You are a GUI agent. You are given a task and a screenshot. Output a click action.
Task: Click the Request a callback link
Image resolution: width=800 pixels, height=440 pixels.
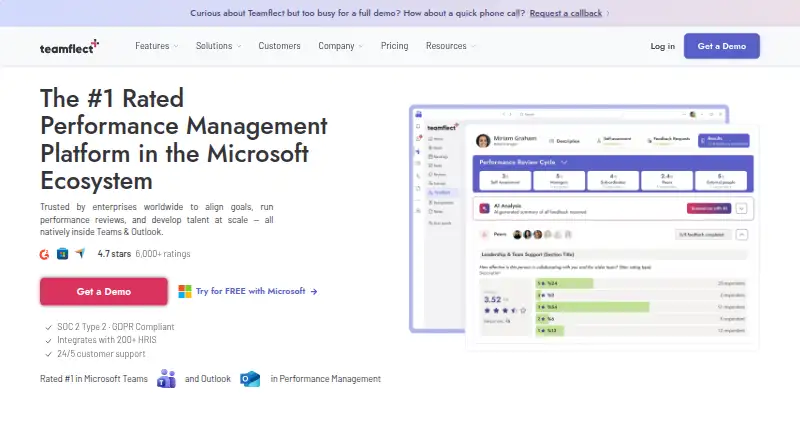565,13
